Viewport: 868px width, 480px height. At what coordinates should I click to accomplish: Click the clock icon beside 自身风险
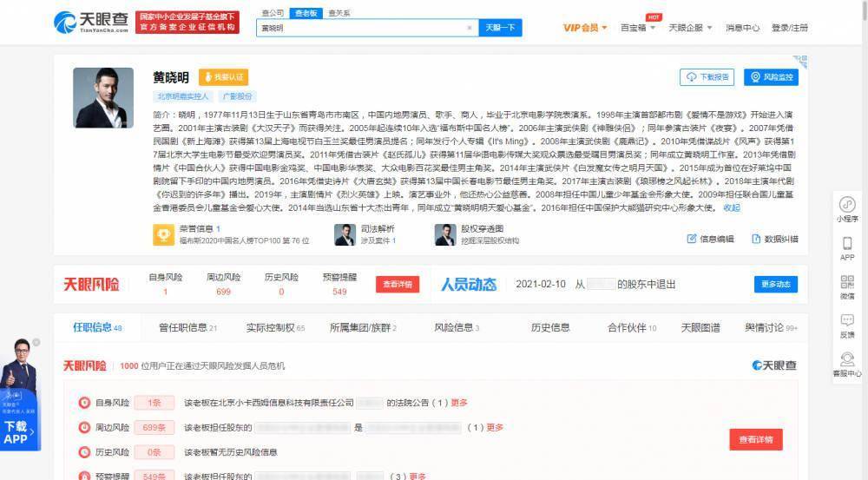[84, 403]
